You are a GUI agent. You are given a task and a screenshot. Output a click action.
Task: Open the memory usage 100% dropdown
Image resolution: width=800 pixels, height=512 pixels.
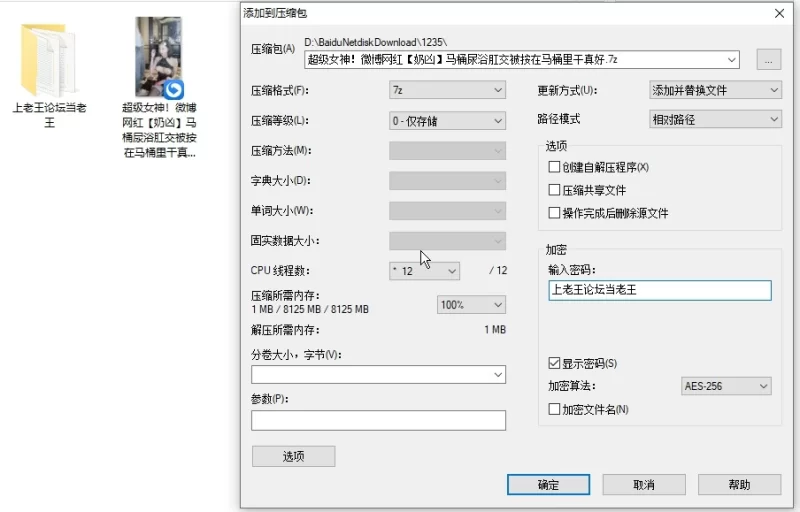[471, 305]
